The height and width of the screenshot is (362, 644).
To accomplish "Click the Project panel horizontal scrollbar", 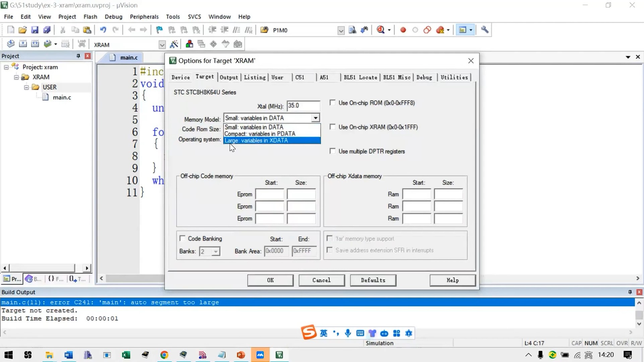I will pos(46,268).
